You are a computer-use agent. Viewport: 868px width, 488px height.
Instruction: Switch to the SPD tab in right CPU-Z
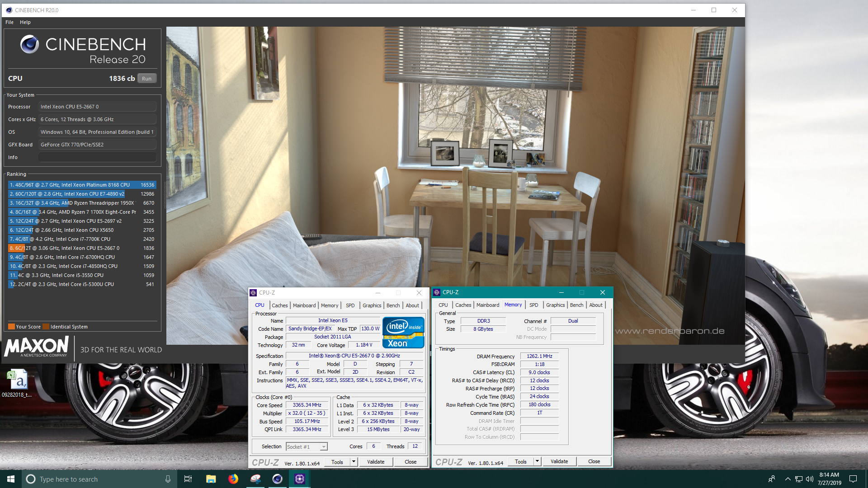534,305
